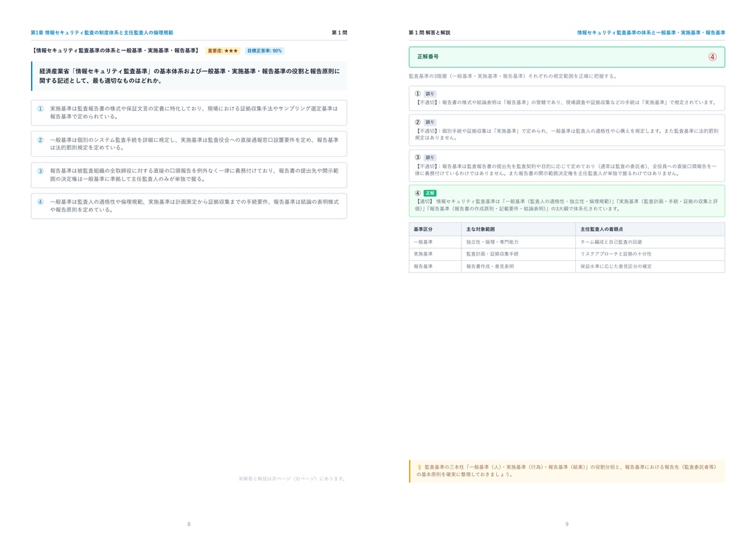Click explanation ④ text beginning 【適切】

point(566,205)
